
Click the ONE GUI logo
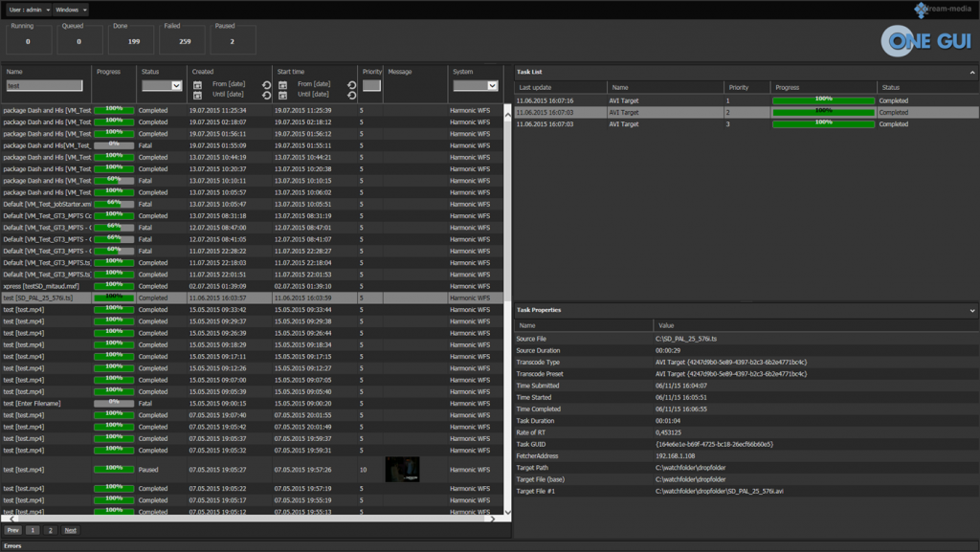926,40
